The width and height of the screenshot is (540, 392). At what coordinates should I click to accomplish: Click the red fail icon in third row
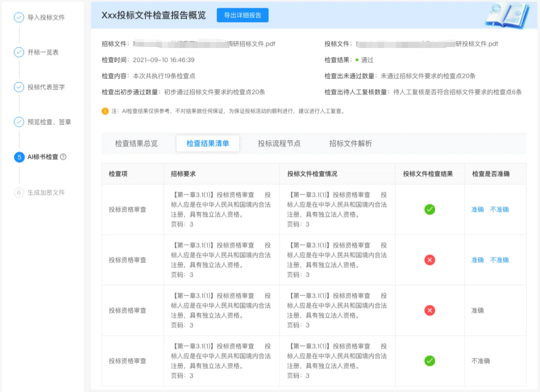pyautogui.click(x=429, y=310)
